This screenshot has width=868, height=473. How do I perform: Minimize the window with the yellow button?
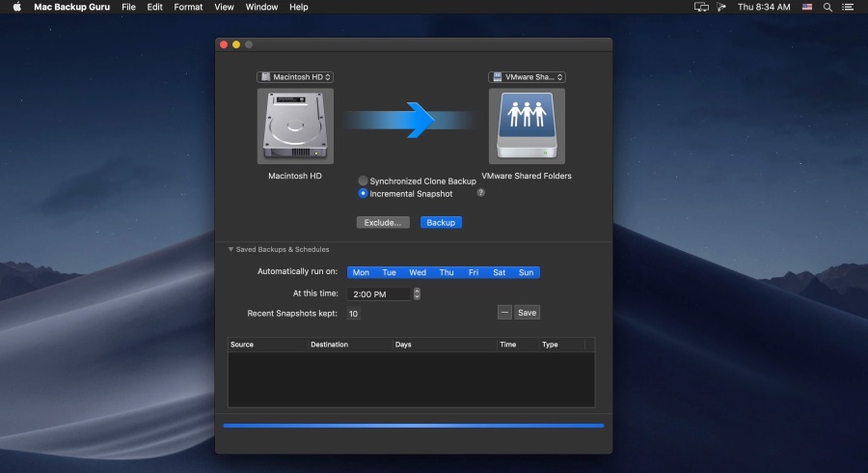[236, 44]
